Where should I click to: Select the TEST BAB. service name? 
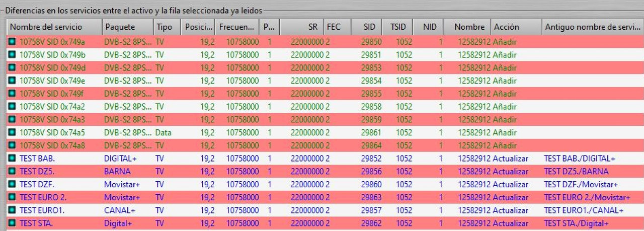point(37,159)
